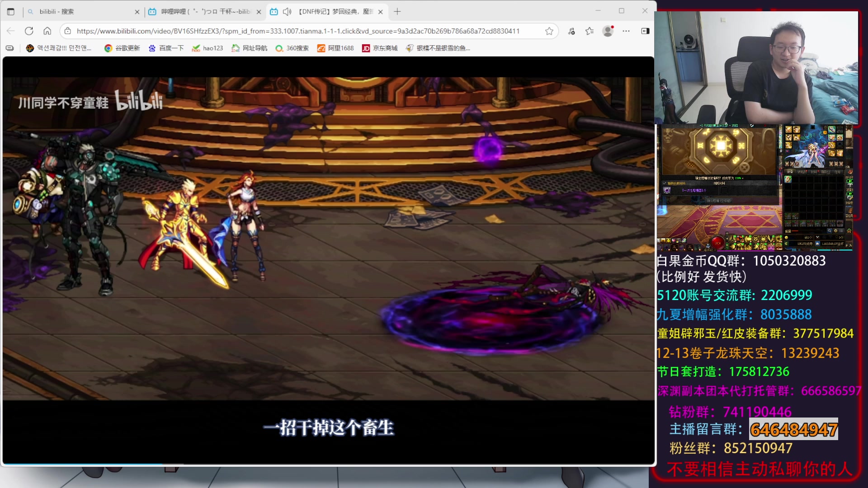Close the bilibili - 搜索 tab
Viewport: 868px width, 488px height.
(x=137, y=12)
